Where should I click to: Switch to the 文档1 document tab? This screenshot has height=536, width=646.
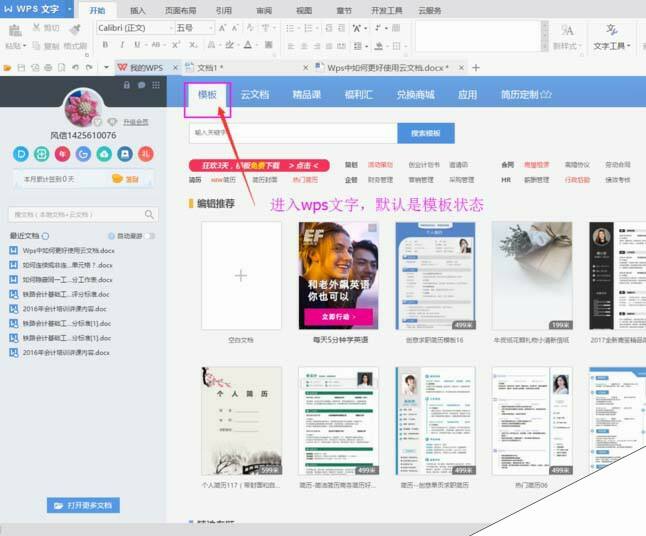click(x=246, y=68)
